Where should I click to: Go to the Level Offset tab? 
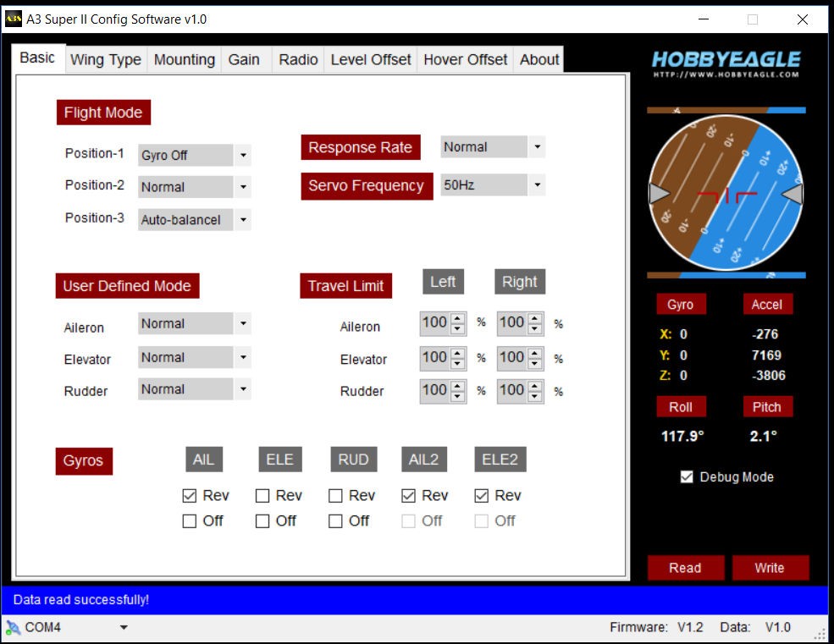371,59
